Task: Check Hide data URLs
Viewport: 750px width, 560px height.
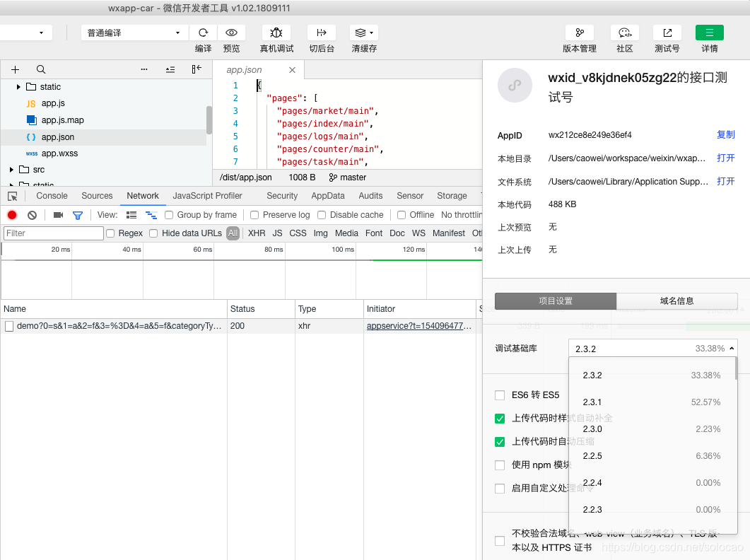Action: [x=153, y=233]
